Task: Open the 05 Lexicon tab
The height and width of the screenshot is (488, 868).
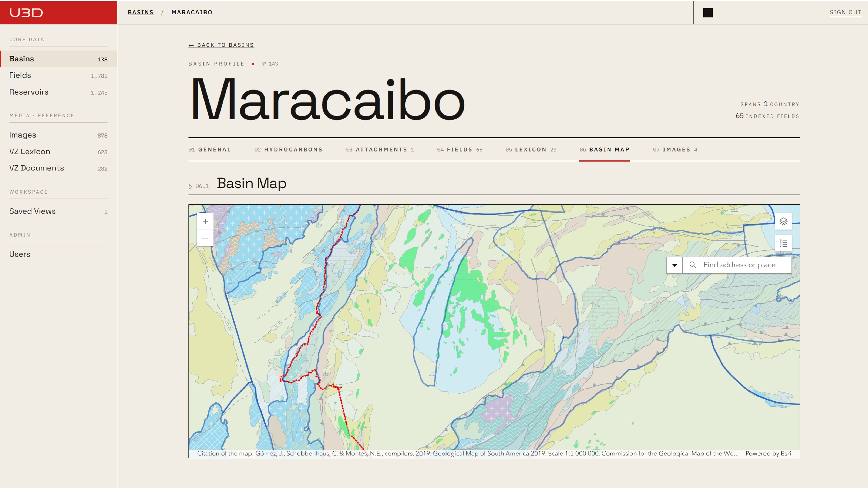Action: pyautogui.click(x=531, y=150)
